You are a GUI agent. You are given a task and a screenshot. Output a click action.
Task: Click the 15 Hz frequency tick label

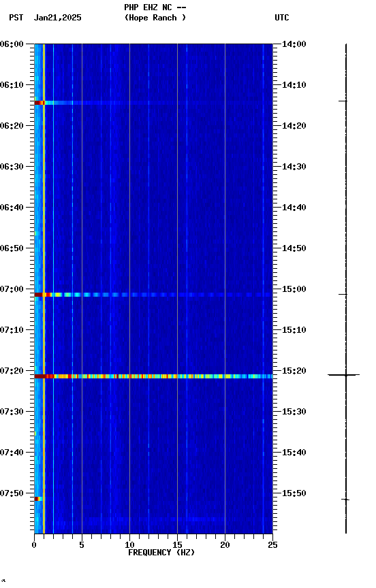click(177, 545)
